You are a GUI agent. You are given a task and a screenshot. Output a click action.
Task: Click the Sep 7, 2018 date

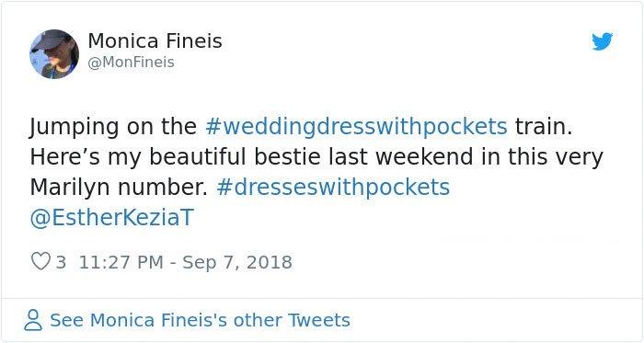pos(237,262)
